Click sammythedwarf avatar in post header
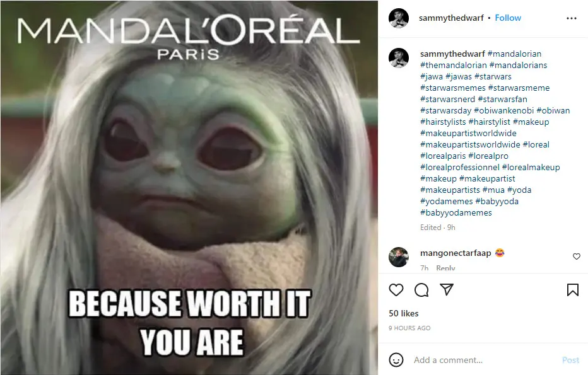The width and height of the screenshot is (588, 375). (x=399, y=18)
